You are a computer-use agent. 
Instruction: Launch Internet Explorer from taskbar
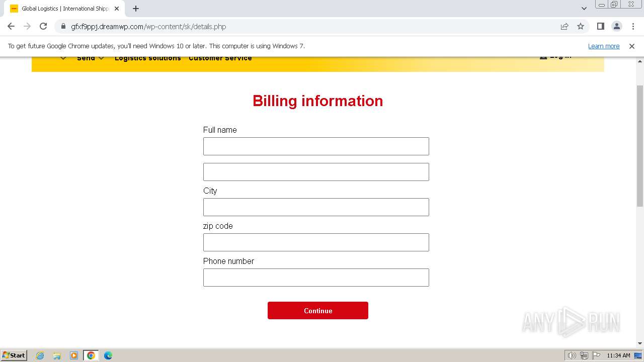pos(40,355)
